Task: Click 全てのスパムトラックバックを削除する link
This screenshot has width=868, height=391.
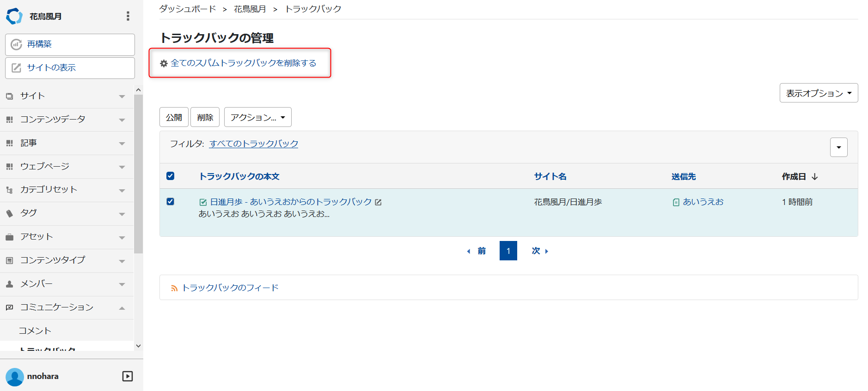Action: click(244, 63)
